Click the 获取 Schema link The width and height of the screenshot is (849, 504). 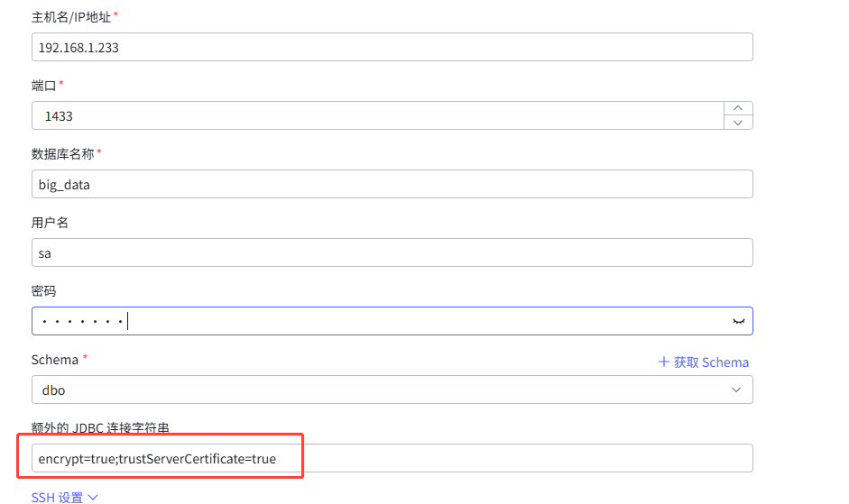click(x=704, y=362)
